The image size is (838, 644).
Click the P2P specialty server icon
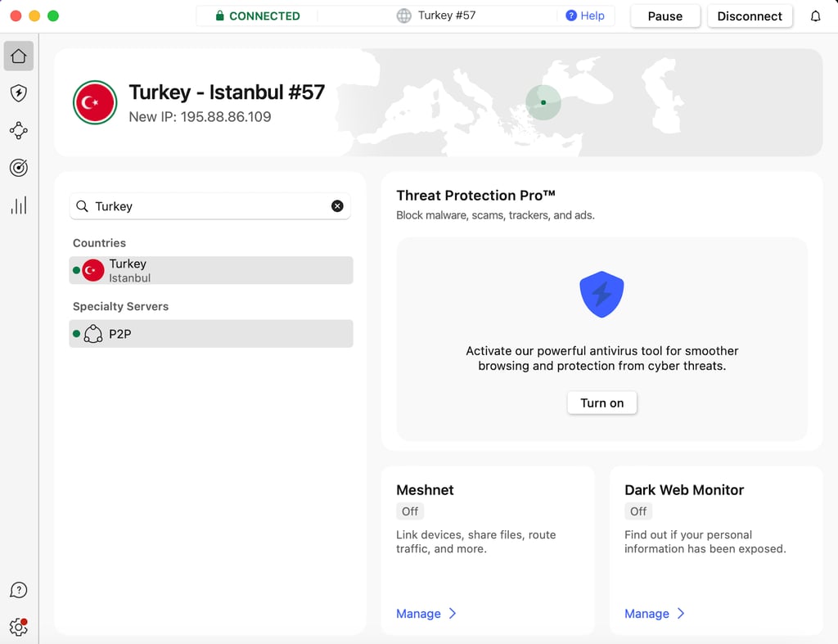coord(93,334)
